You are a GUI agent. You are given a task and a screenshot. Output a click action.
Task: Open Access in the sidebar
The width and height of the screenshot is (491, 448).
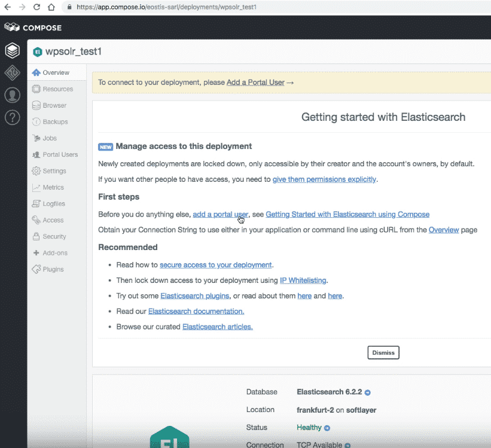[x=57, y=220]
